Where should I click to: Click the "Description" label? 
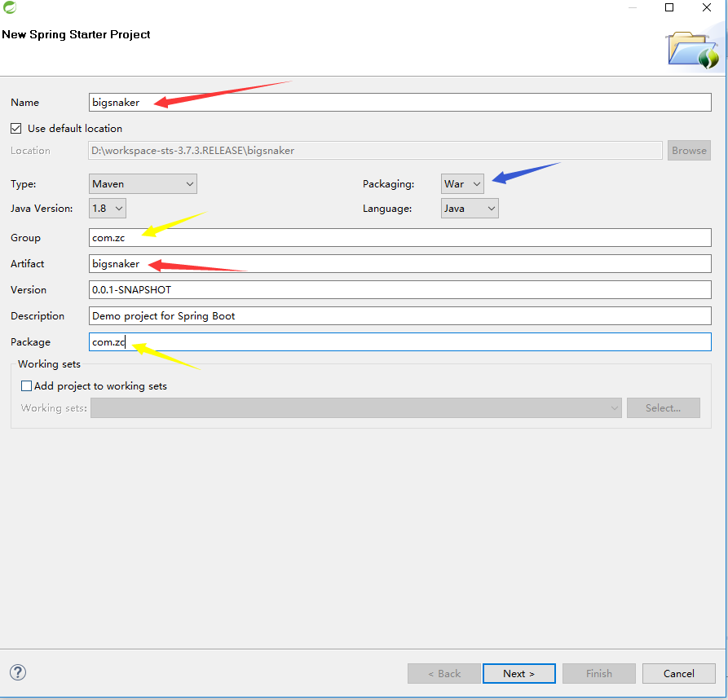[38, 316]
